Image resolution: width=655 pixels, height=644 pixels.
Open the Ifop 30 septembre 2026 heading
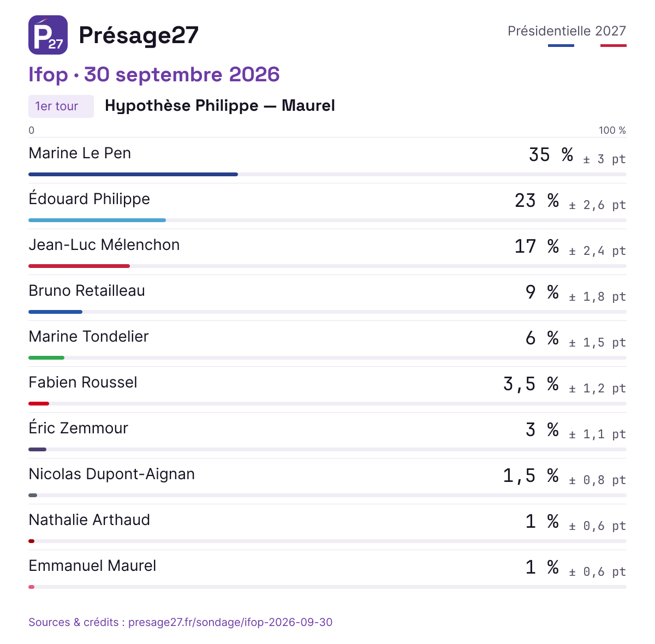[x=154, y=75]
